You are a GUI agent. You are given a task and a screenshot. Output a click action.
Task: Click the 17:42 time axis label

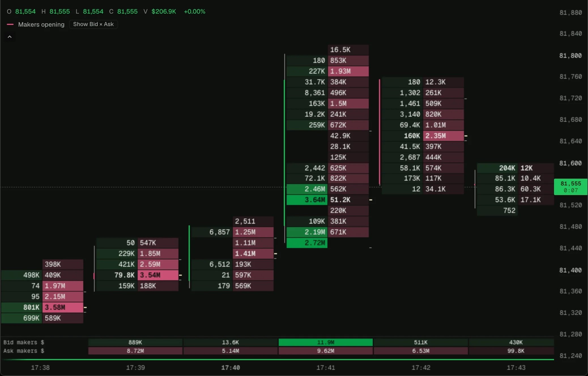(x=421, y=368)
